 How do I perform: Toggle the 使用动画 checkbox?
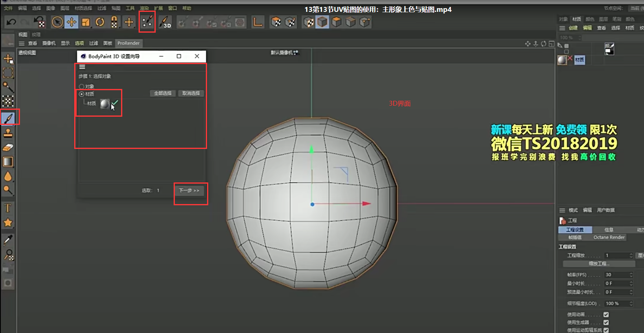click(606, 314)
